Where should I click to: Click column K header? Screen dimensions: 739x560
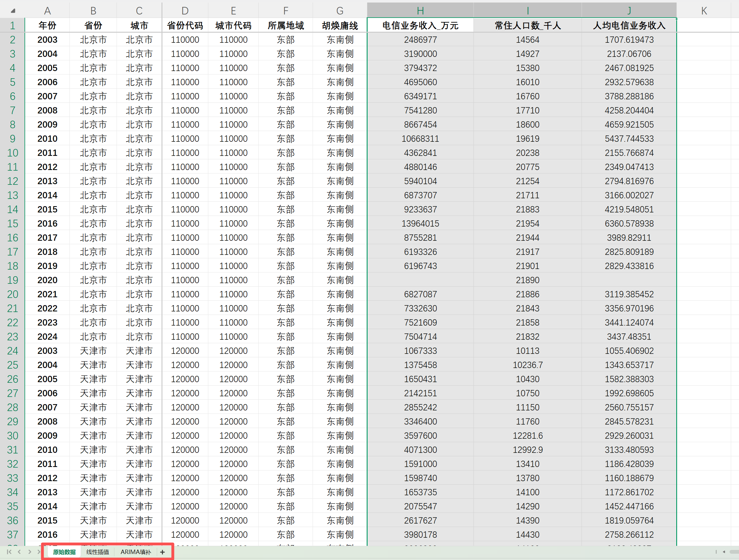coord(703,11)
